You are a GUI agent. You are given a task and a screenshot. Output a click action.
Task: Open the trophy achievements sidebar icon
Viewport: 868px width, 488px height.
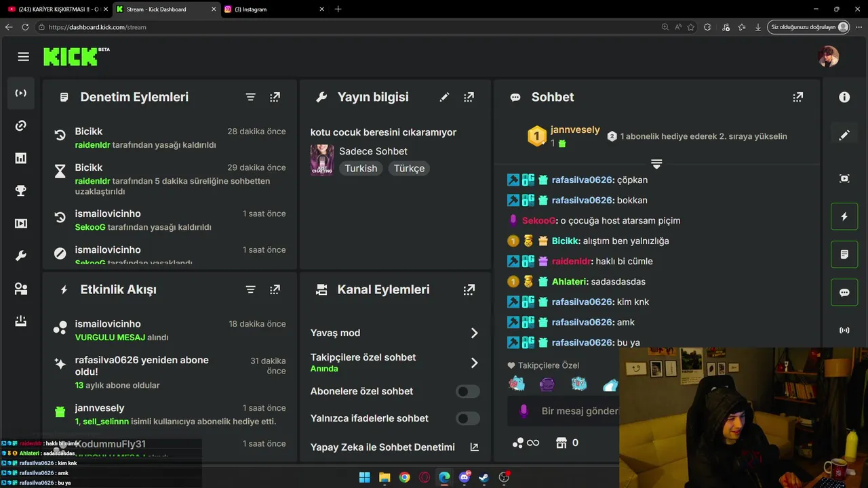click(21, 191)
